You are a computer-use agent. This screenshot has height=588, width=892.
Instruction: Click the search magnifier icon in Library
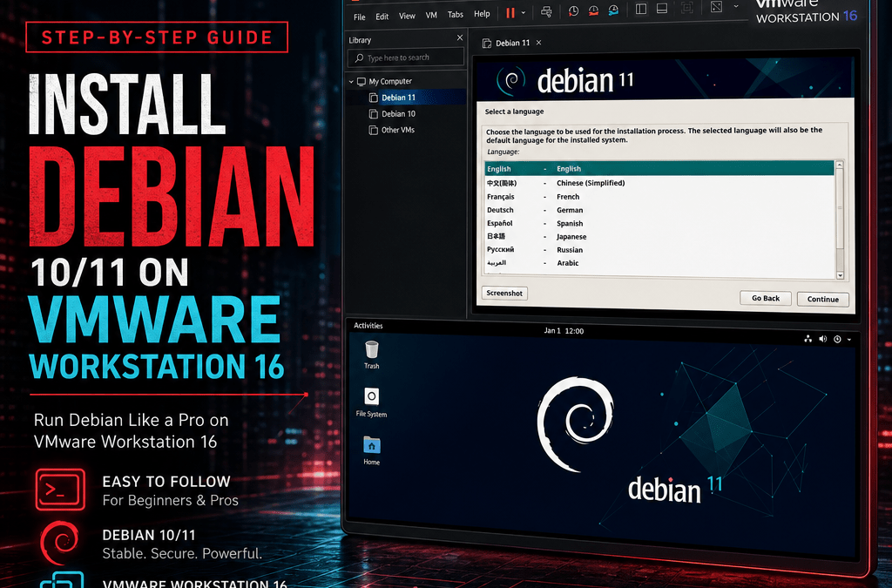(x=359, y=58)
